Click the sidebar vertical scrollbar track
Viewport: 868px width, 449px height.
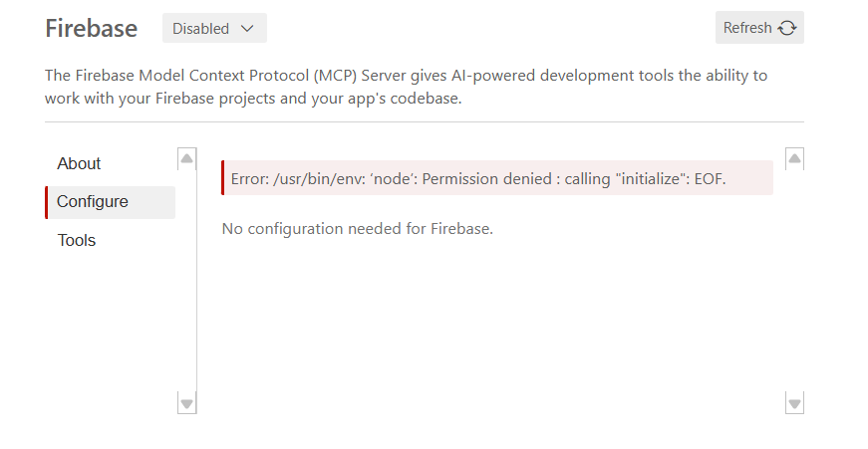[x=186, y=279]
